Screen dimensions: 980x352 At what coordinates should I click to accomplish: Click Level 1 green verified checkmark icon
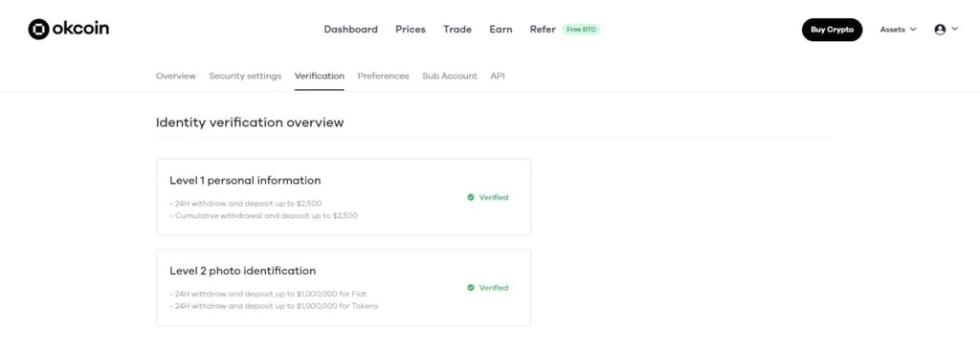[471, 197]
